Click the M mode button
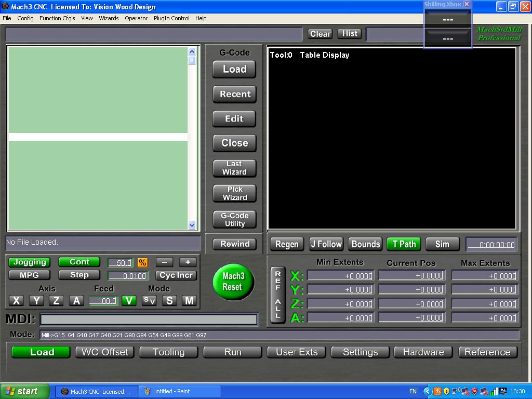 [x=189, y=300]
